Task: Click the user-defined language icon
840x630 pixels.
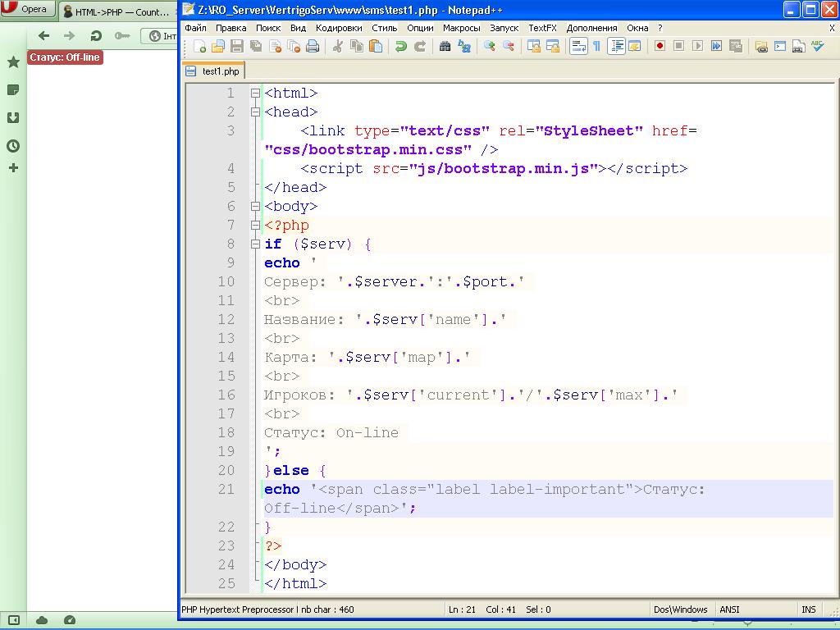Action: pyautogui.click(x=635, y=47)
